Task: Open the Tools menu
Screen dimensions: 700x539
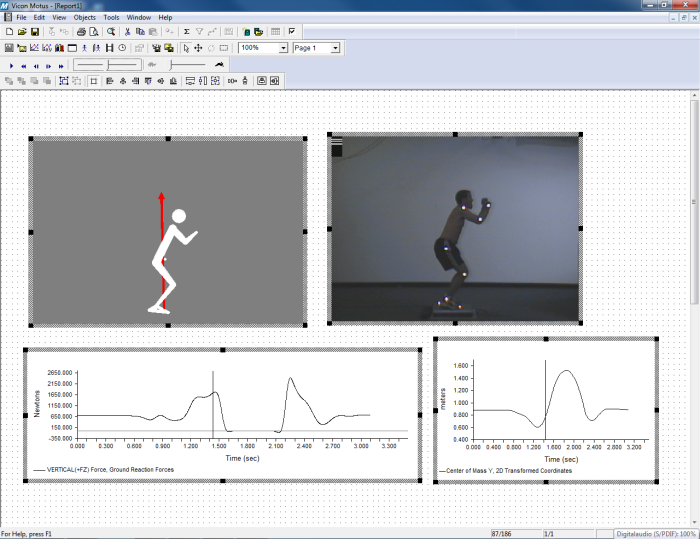Action: point(111,17)
